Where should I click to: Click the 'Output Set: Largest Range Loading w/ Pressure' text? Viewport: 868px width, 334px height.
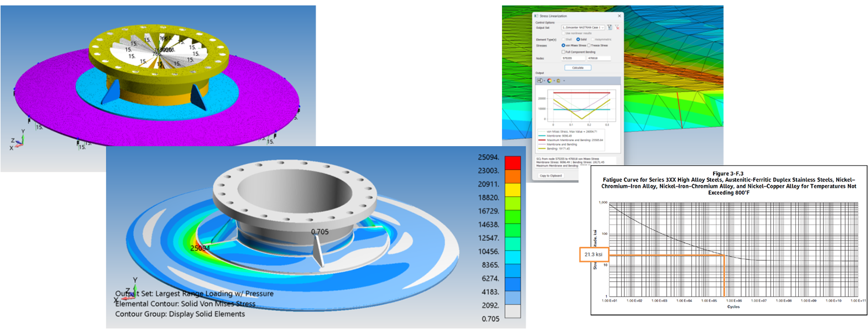(194, 293)
